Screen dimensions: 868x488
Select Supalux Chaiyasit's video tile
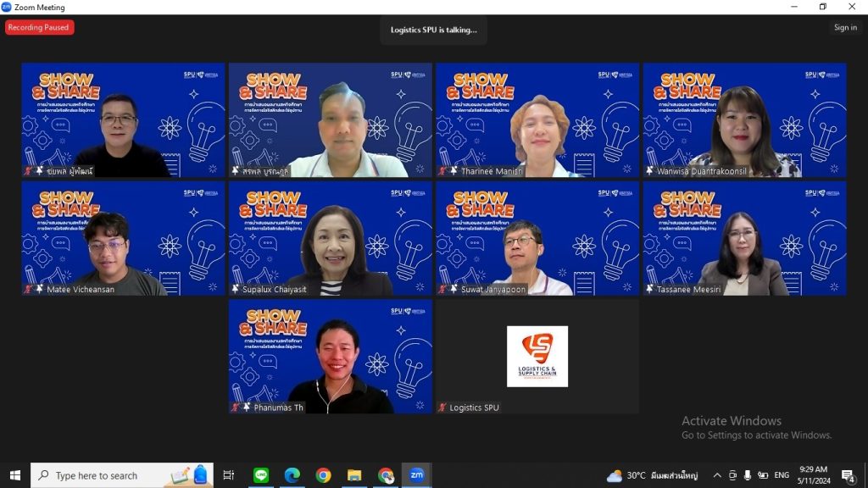pyautogui.click(x=330, y=238)
